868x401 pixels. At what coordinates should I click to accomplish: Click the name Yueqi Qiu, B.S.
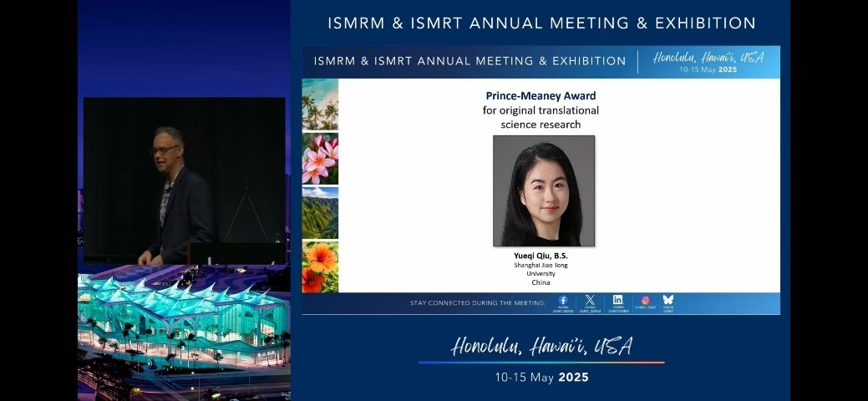point(541,255)
